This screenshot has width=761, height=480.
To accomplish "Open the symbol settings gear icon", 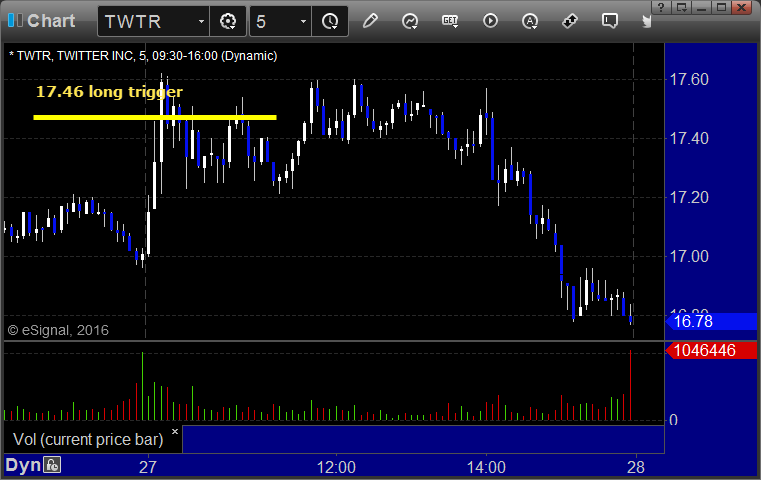I will click(228, 21).
